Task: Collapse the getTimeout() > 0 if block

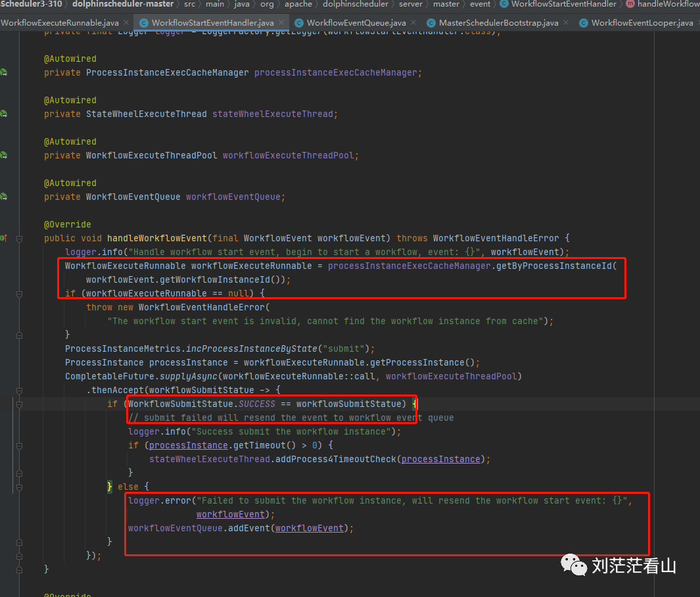Action: pos(19,446)
